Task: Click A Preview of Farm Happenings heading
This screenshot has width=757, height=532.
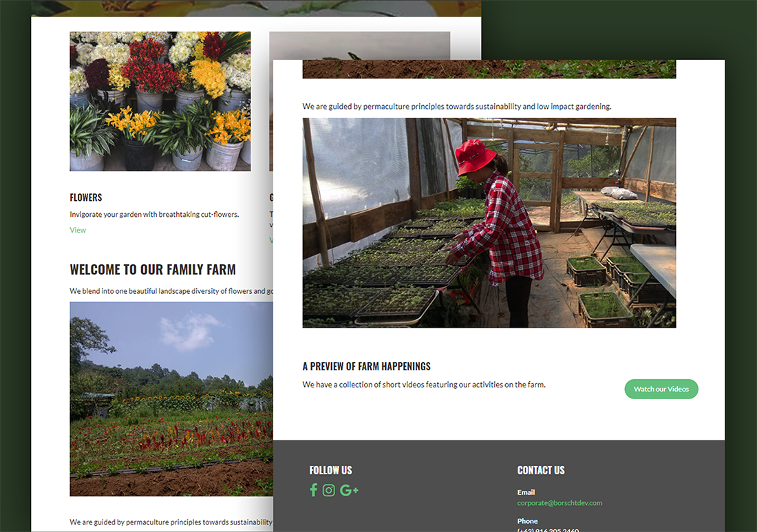Action: coord(366,366)
